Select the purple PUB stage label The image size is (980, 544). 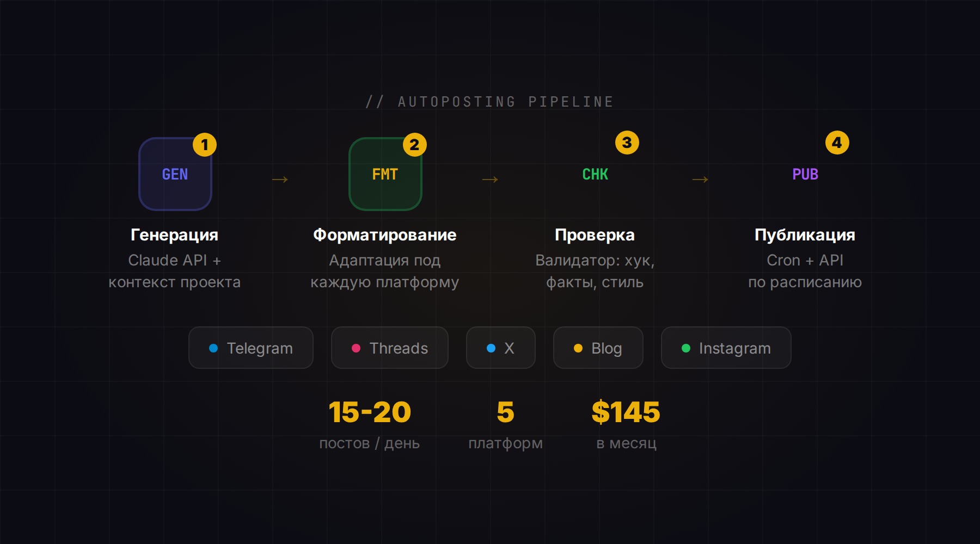click(805, 174)
